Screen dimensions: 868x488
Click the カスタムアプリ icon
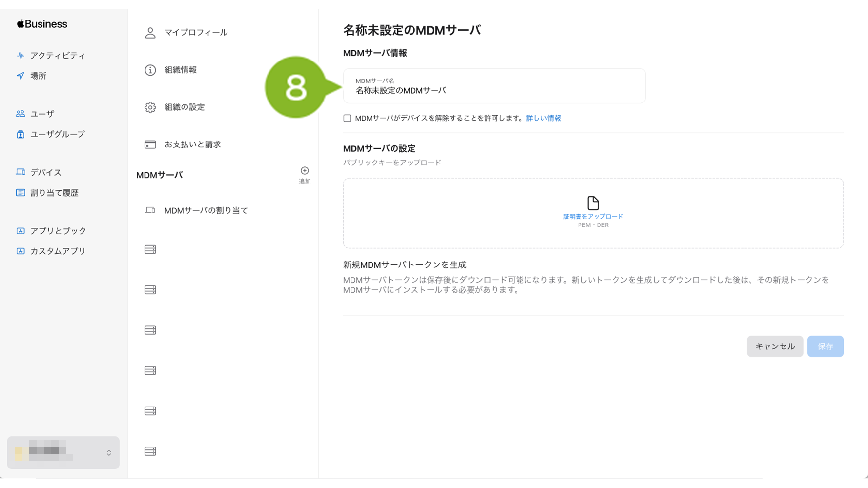click(21, 251)
